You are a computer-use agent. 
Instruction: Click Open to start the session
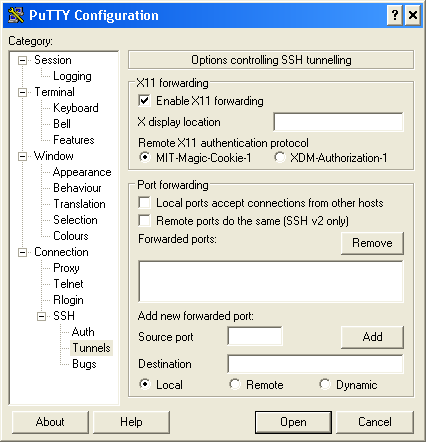point(293,422)
